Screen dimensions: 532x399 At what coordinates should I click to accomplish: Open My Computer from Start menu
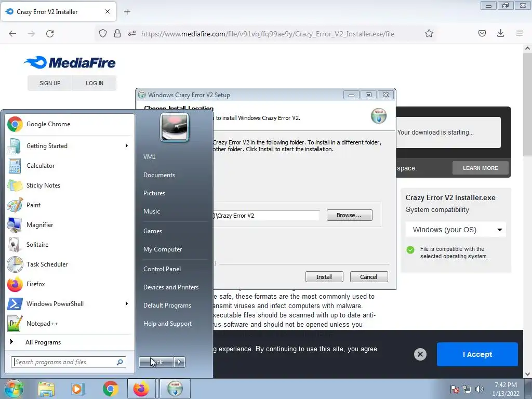[163, 249]
